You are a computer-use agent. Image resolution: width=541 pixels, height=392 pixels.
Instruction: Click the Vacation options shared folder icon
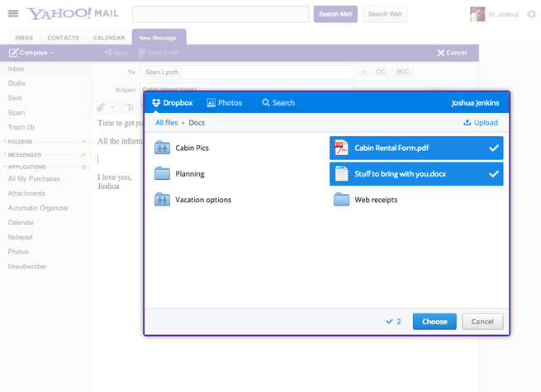pyautogui.click(x=162, y=199)
